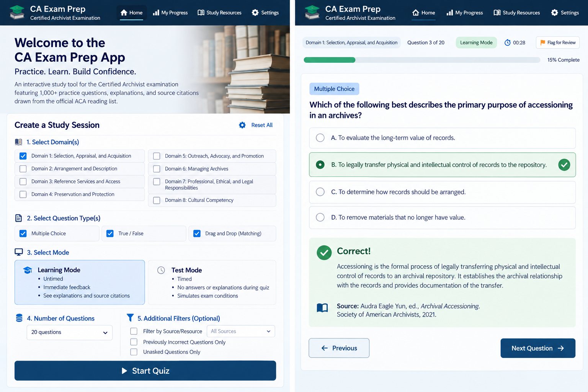Uncheck Domain 1: Selection, Appraisal, and Acquisition

23,156
